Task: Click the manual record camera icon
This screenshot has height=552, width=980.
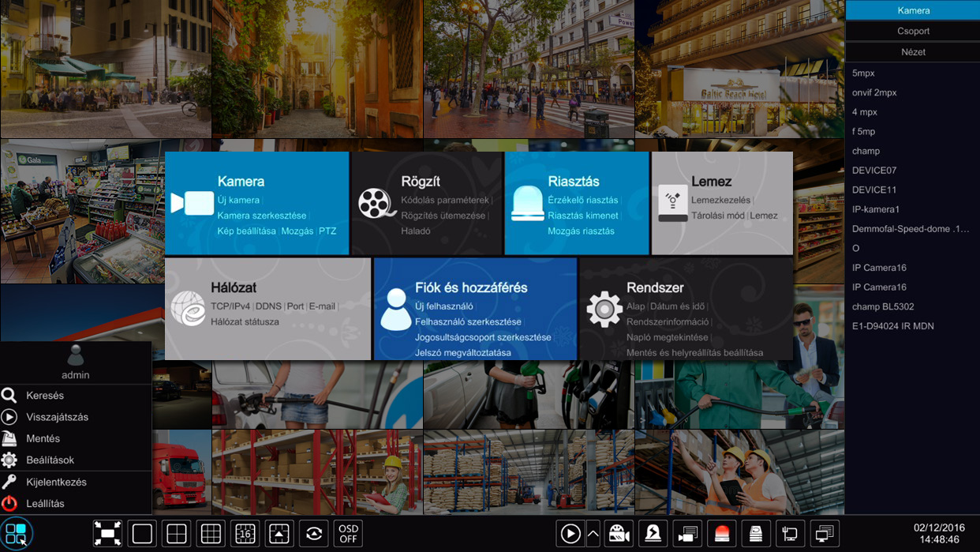Action: point(619,534)
